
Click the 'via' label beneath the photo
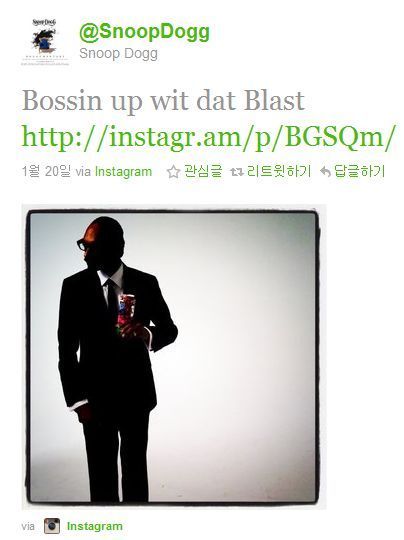[x=28, y=527]
